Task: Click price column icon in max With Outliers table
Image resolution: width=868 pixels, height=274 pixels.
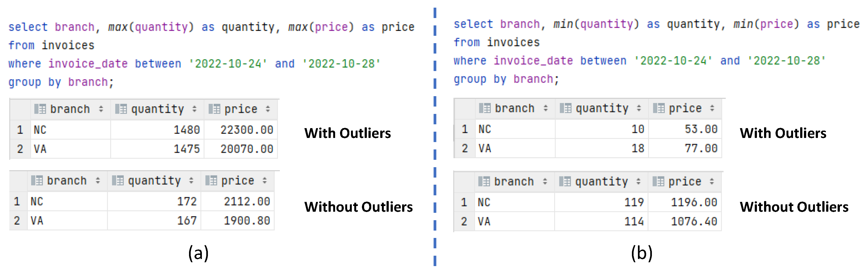Action: coord(214,109)
